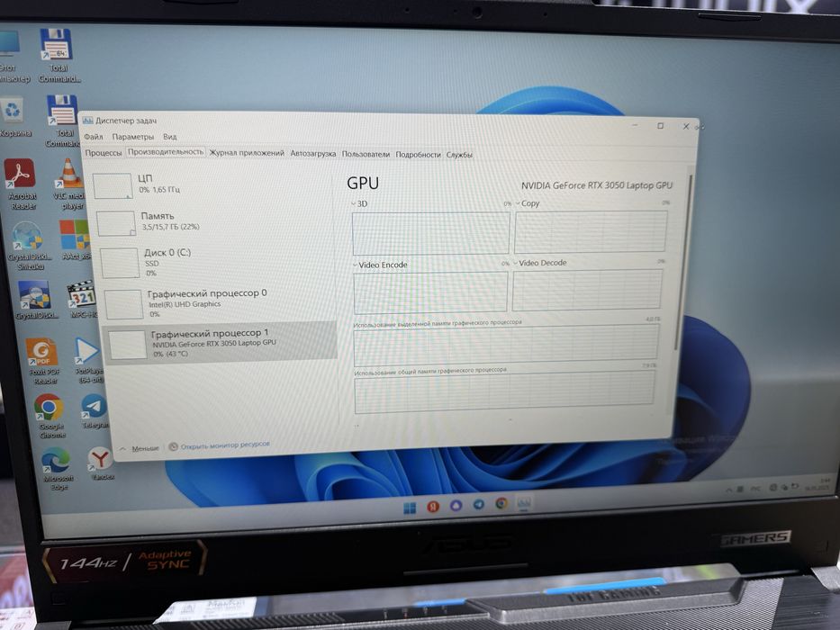Image resolution: width=840 pixels, height=630 pixels.
Task: Open Telegram from the taskbar
Action: pyautogui.click(x=478, y=504)
